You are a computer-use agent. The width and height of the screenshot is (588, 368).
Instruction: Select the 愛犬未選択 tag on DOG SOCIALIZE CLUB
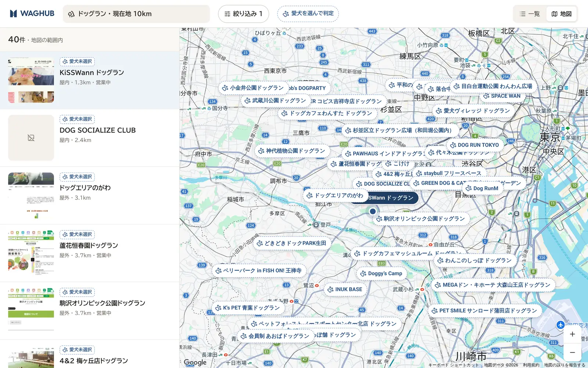(x=77, y=119)
